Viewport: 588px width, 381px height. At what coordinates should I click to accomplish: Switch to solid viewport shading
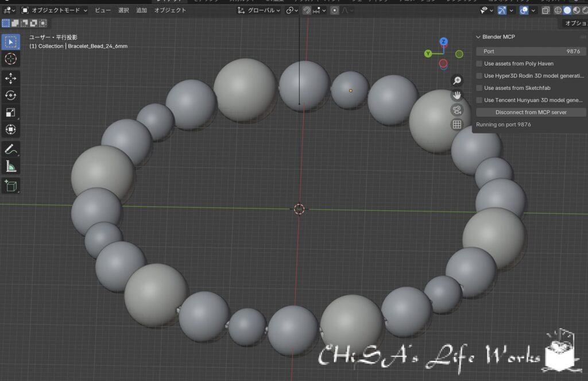pos(567,10)
